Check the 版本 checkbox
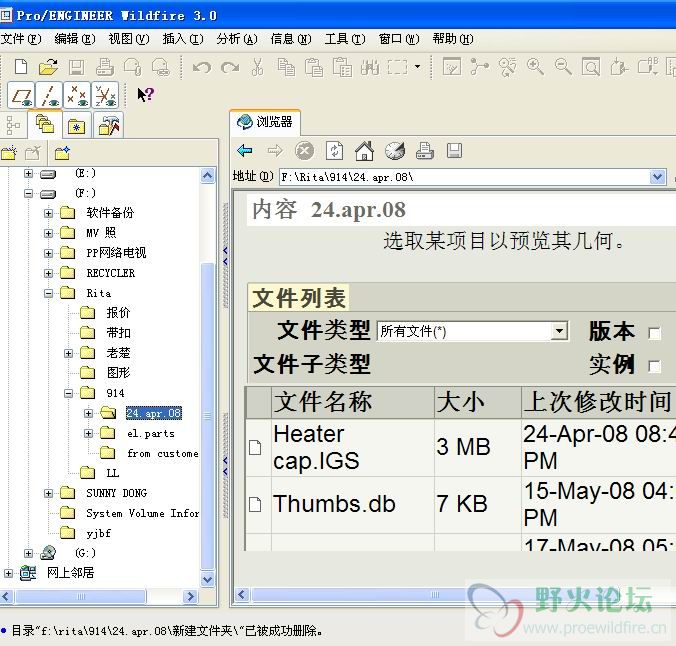The width and height of the screenshot is (676, 646). (654, 334)
